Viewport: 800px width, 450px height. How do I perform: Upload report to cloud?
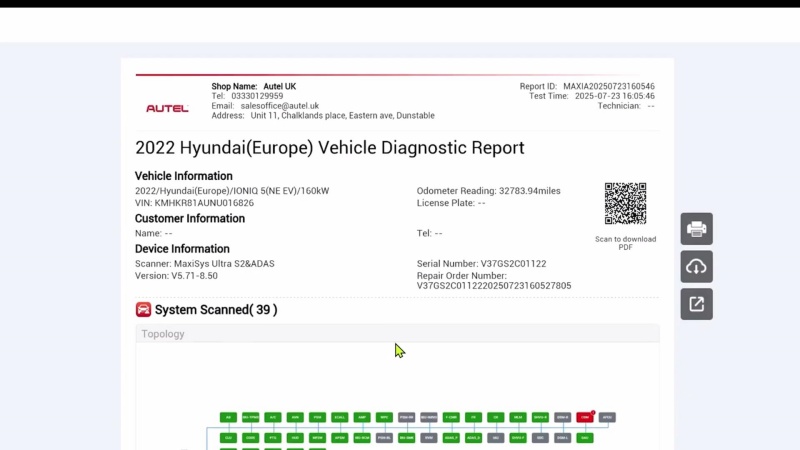point(697,266)
